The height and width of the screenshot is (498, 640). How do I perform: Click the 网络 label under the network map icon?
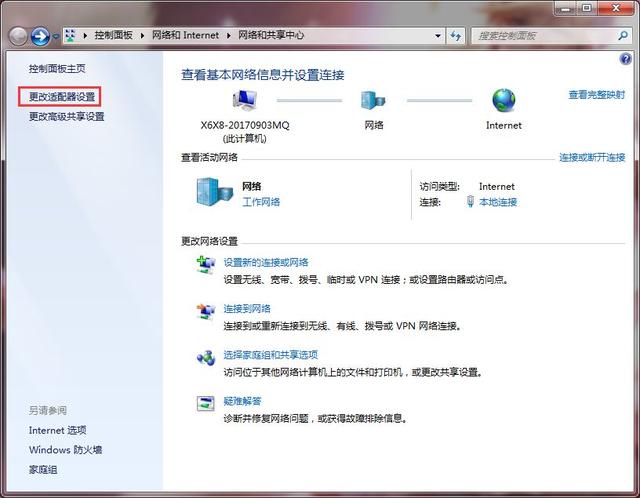pyautogui.click(x=374, y=125)
